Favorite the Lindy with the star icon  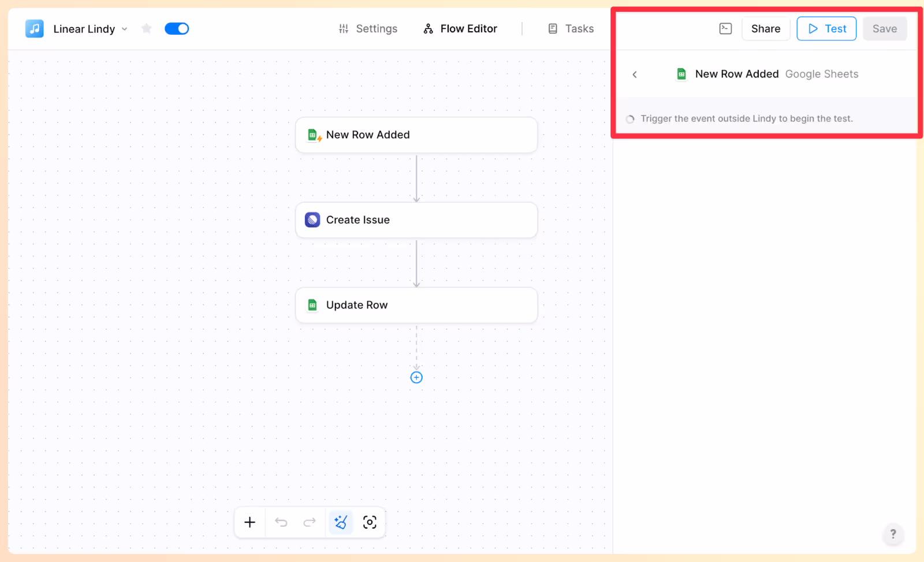(x=147, y=28)
